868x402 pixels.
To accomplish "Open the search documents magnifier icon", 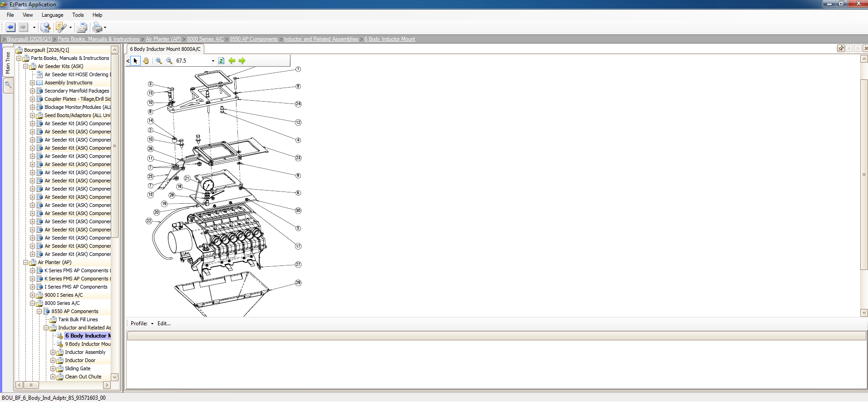I will [45, 27].
